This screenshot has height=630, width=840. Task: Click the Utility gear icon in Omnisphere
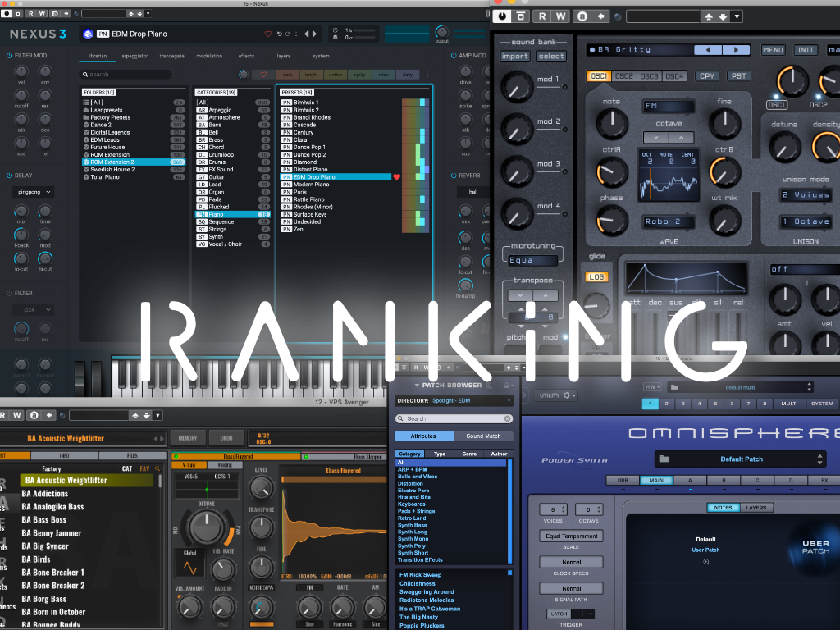[x=565, y=395]
